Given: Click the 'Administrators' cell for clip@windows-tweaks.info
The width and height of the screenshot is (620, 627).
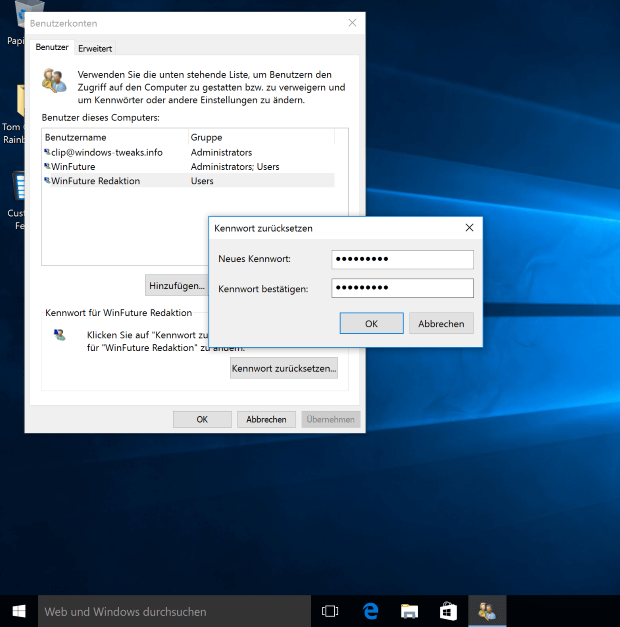Looking at the screenshot, I should (x=221, y=152).
